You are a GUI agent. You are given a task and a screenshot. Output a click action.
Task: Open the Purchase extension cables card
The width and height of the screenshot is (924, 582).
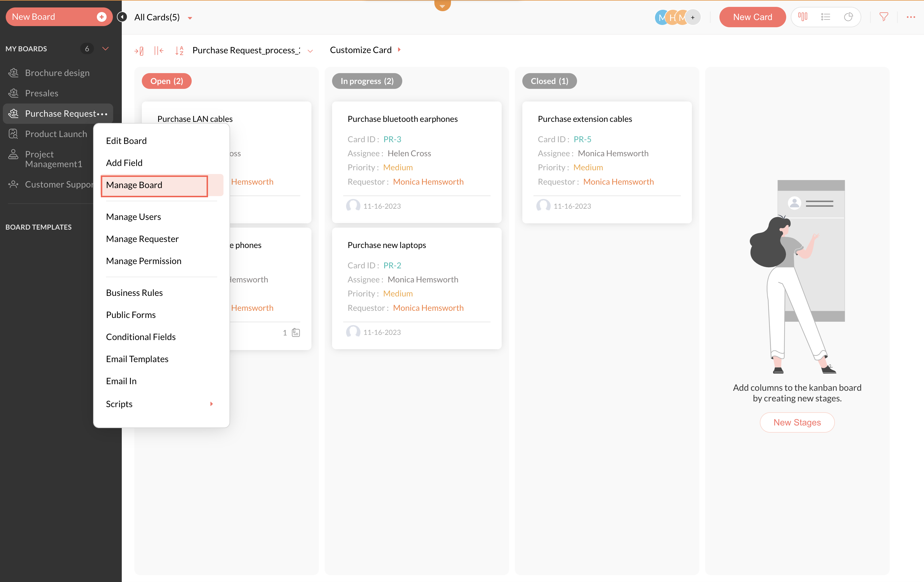[x=584, y=119]
